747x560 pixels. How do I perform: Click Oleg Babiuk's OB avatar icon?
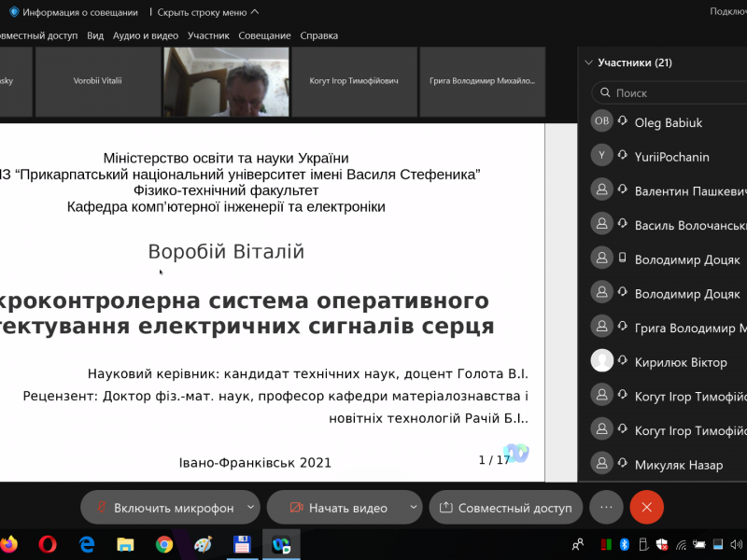coord(602,121)
